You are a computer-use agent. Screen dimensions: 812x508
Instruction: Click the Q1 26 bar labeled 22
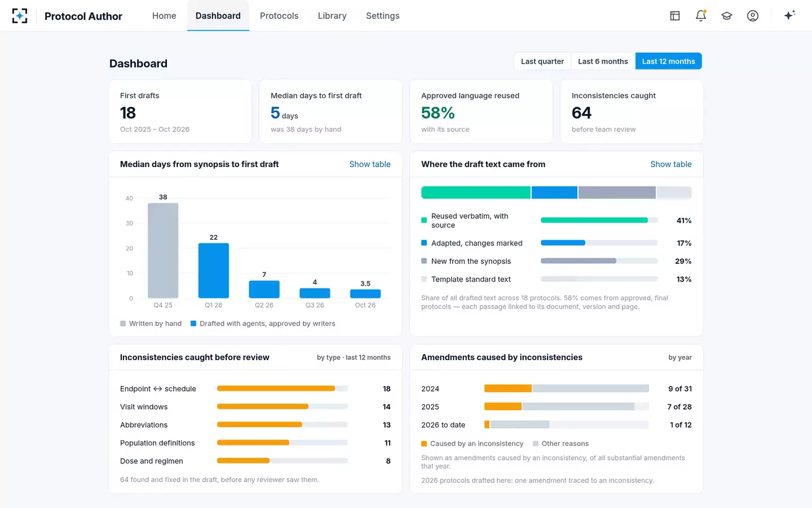(x=214, y=270)
